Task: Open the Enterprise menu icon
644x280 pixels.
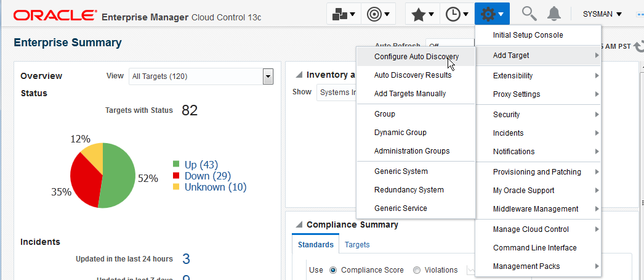Action: pos(344,14)
